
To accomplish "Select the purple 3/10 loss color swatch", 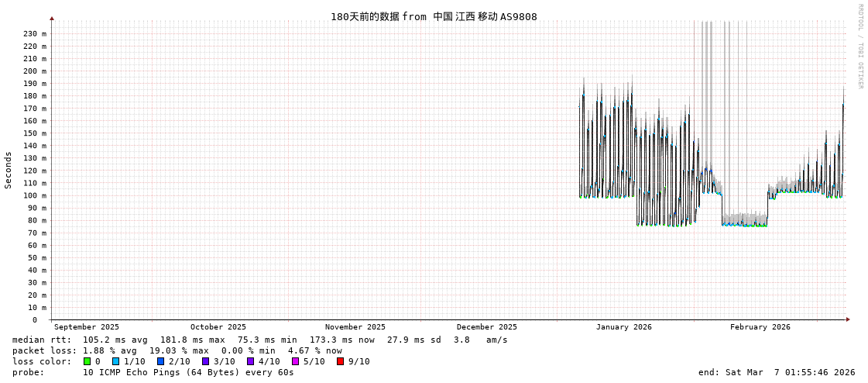I will pos(205,361).
